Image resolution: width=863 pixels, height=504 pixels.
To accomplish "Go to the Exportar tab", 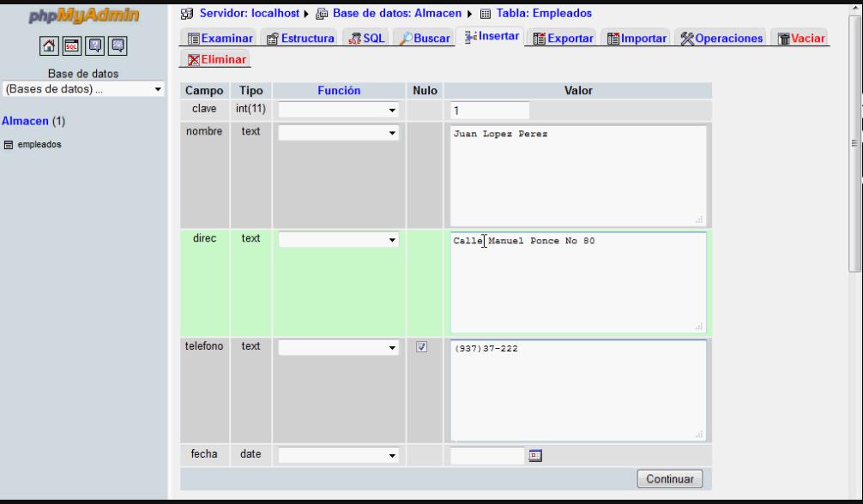I will [564, 39].
